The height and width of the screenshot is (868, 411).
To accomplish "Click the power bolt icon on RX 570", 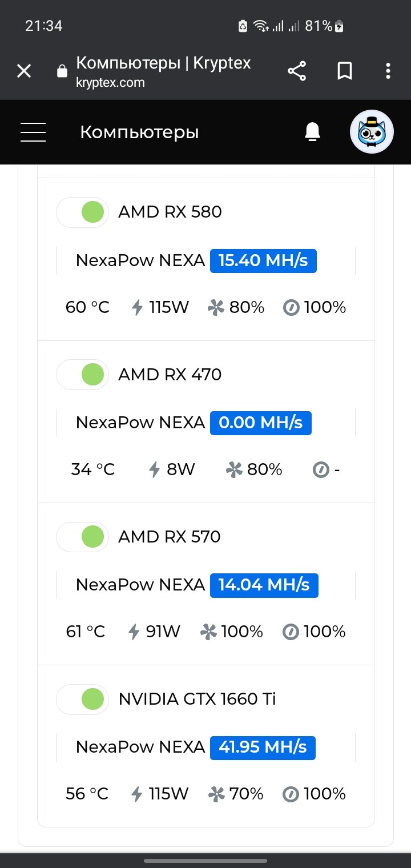I will tap(134, 632).
